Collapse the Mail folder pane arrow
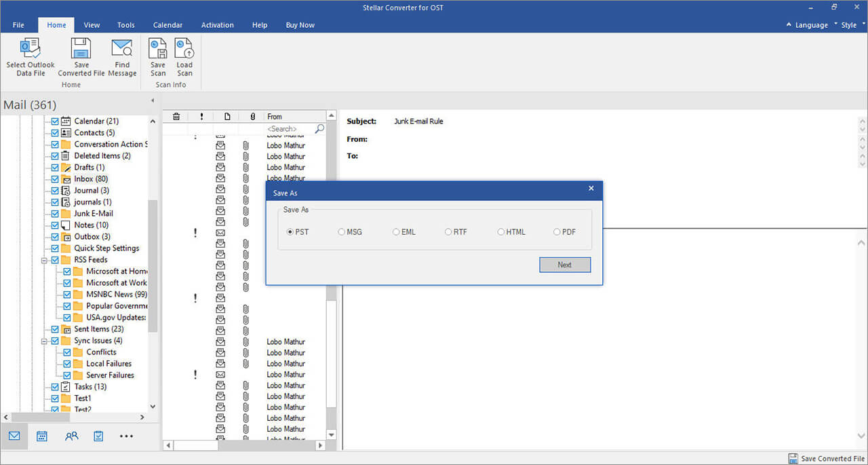 152,100
